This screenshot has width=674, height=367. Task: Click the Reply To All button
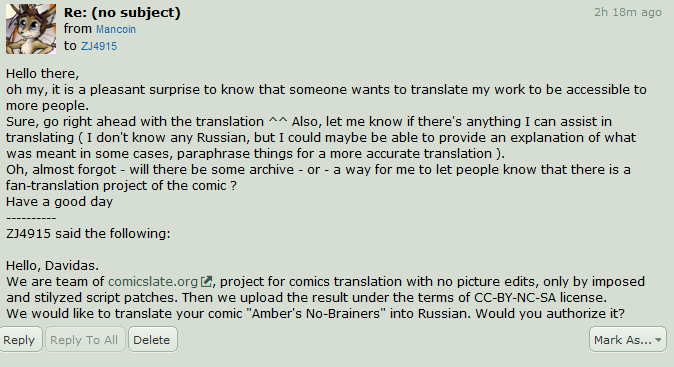click(x=84, y=339)
